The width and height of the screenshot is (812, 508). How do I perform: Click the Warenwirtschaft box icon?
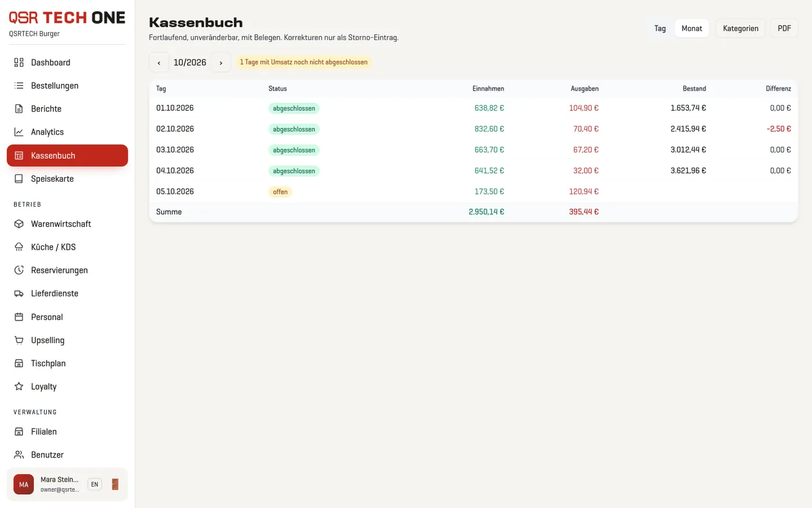click(19, 224)
